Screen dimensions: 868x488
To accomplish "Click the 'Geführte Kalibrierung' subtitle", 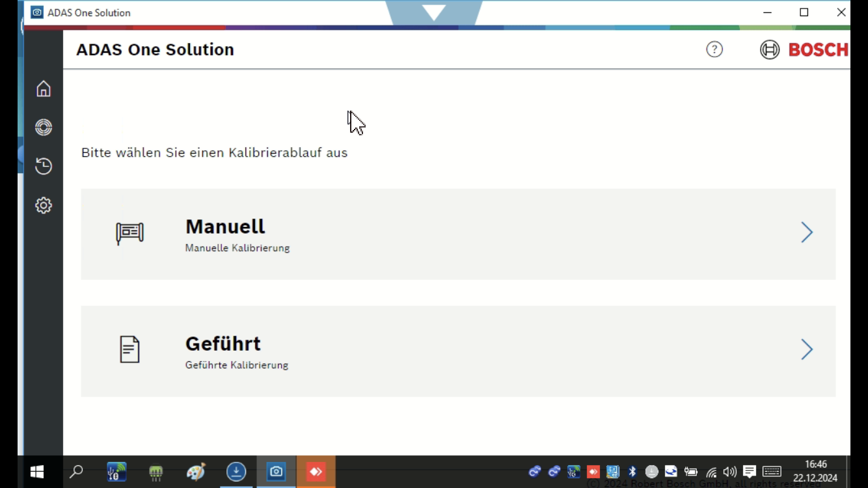I will tap(237, 365).
